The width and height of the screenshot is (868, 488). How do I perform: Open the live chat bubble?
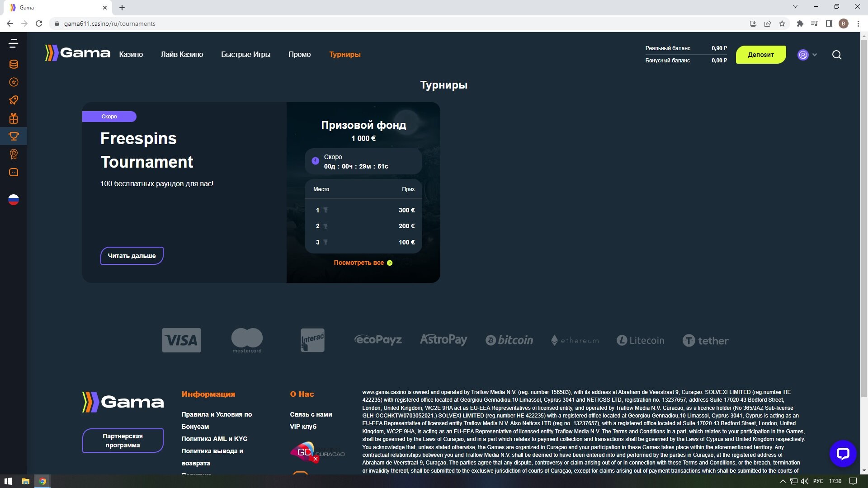(843, 453)
